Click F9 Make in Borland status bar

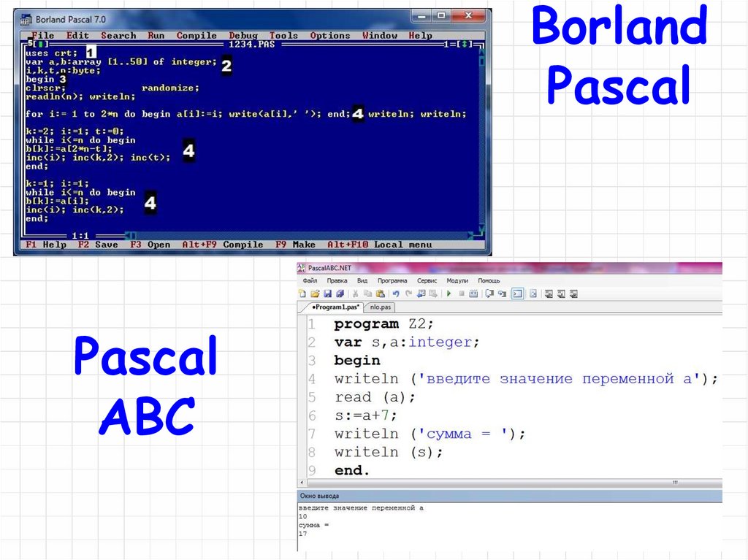click(x=295, y=245)
